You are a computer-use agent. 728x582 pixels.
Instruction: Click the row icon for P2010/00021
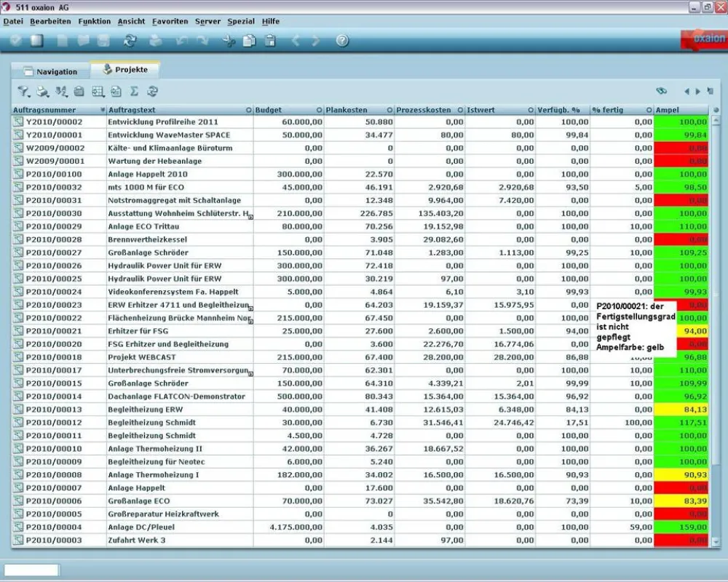click(x=18, y=331)
